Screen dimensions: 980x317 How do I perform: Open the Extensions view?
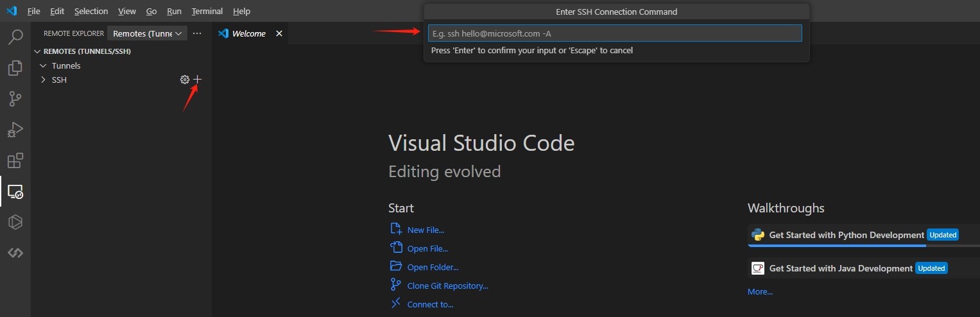pos(15,160)
